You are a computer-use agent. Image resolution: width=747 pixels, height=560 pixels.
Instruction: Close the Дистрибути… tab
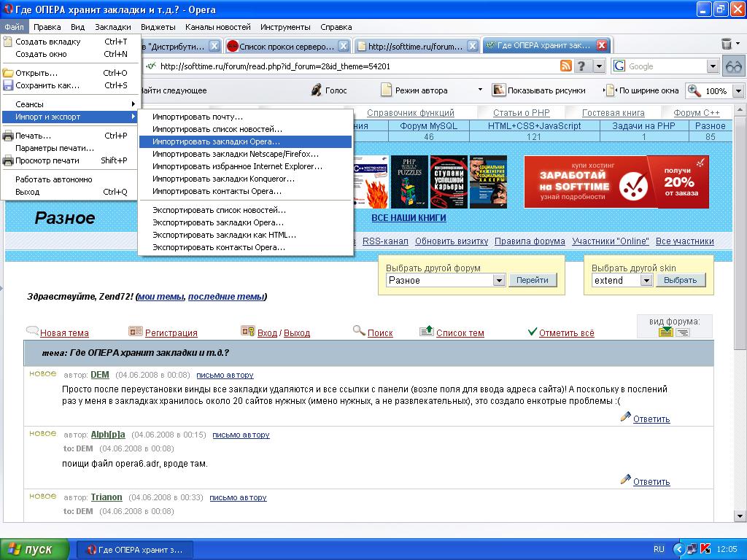[x=214, y=46]
